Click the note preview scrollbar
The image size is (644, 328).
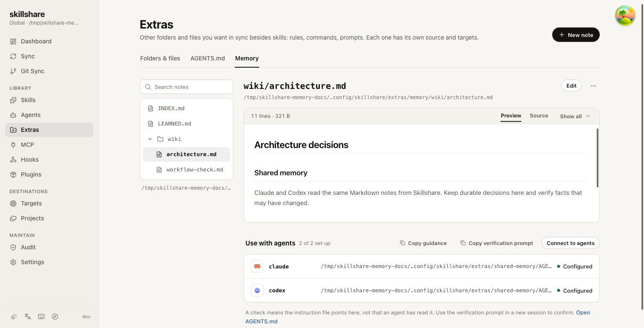598,157
